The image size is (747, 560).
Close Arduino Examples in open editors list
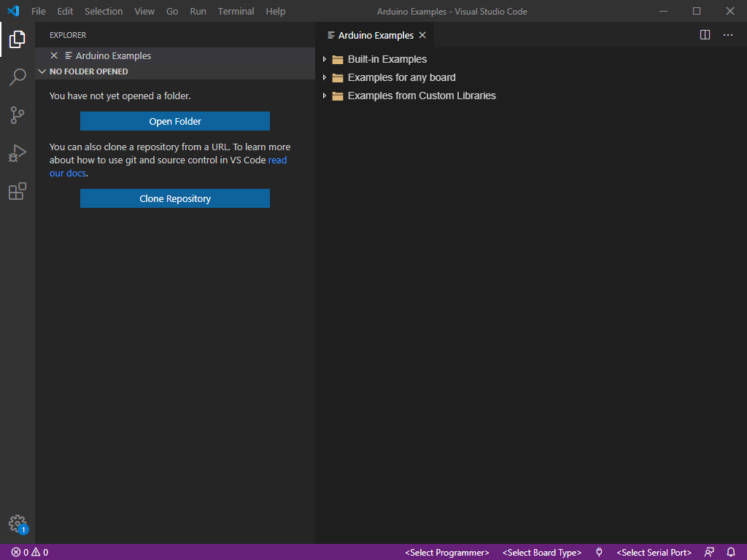pos(54,55)
